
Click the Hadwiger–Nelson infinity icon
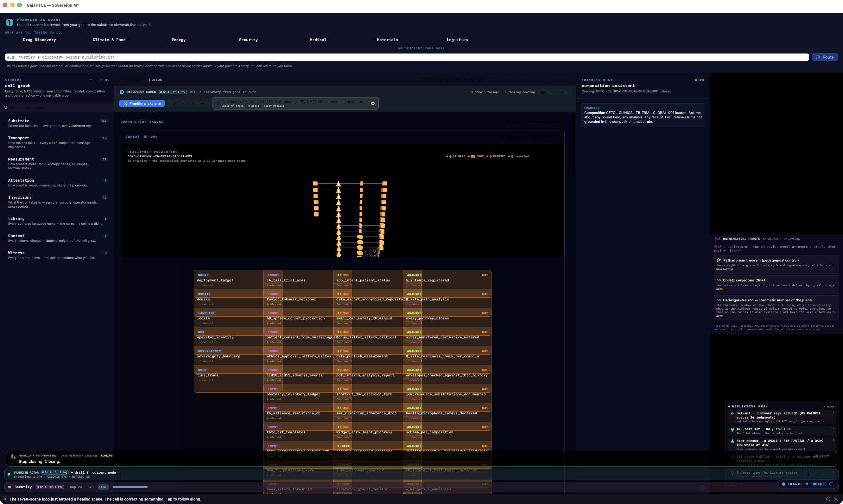pyautogui.click(x=719, y=300)
